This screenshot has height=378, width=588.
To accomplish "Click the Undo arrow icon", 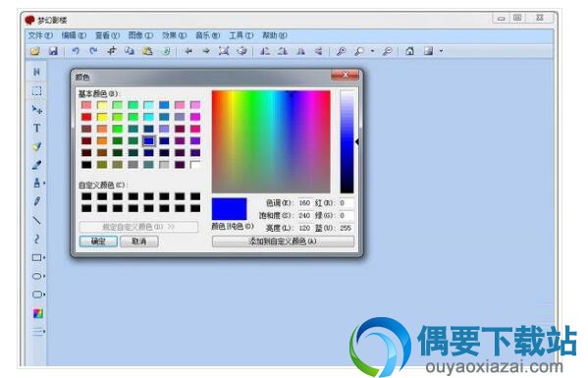I will click(76, 51).
